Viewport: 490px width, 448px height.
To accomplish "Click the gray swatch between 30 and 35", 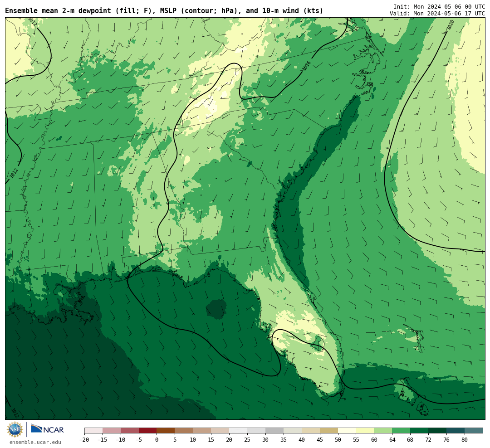I will [x=274, y=431].
